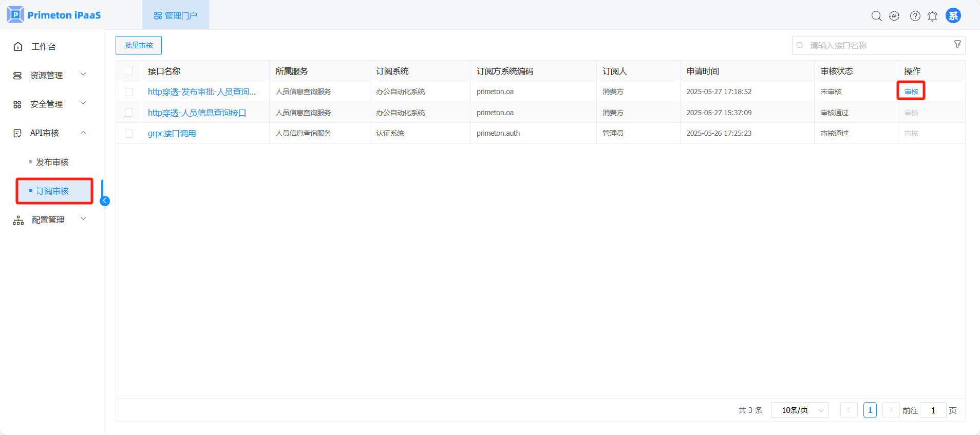Select the grpc接口调用 row checkbox

click(129, 134)
